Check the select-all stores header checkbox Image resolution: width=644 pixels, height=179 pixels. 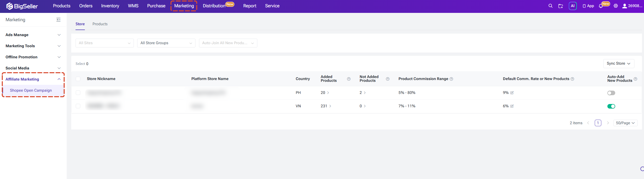[78, 79]
